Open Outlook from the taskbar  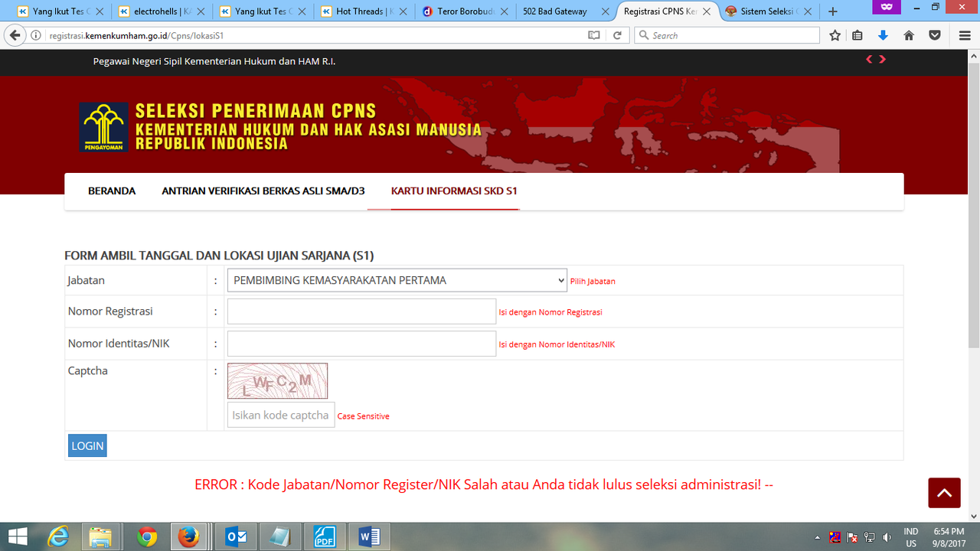tap(234, 536)
